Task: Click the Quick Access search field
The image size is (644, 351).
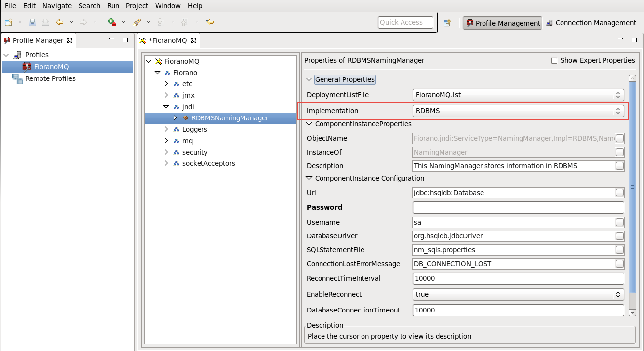Action: [405, 22]
